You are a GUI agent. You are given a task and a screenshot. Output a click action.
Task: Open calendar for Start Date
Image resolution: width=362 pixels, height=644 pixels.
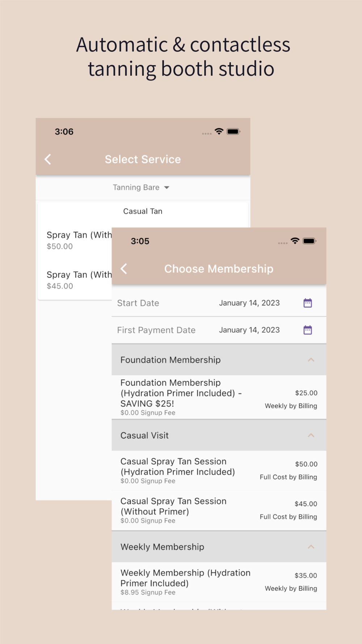pos(308,303)
